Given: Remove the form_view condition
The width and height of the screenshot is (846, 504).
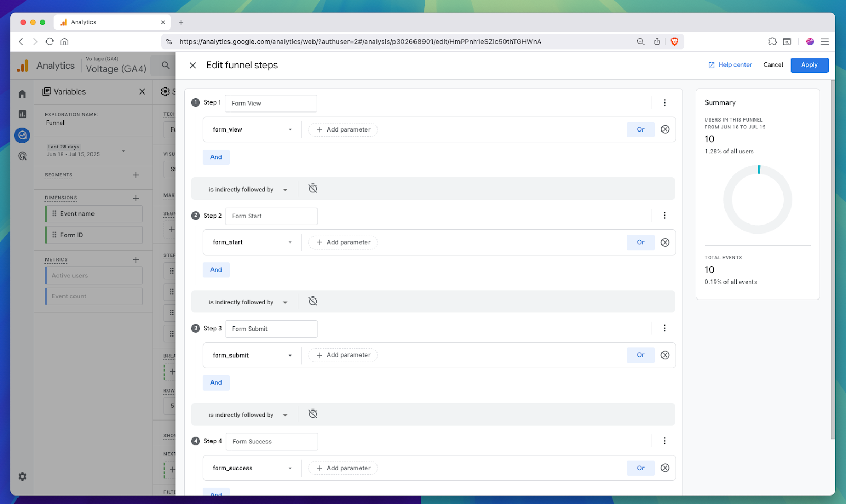Looking at the screenshot, I should pos(665,129).
